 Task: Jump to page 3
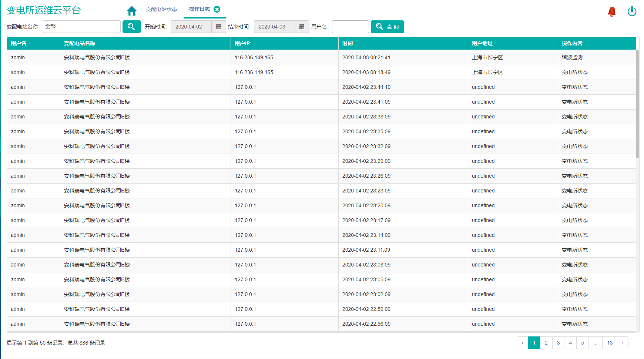point(559,343)
